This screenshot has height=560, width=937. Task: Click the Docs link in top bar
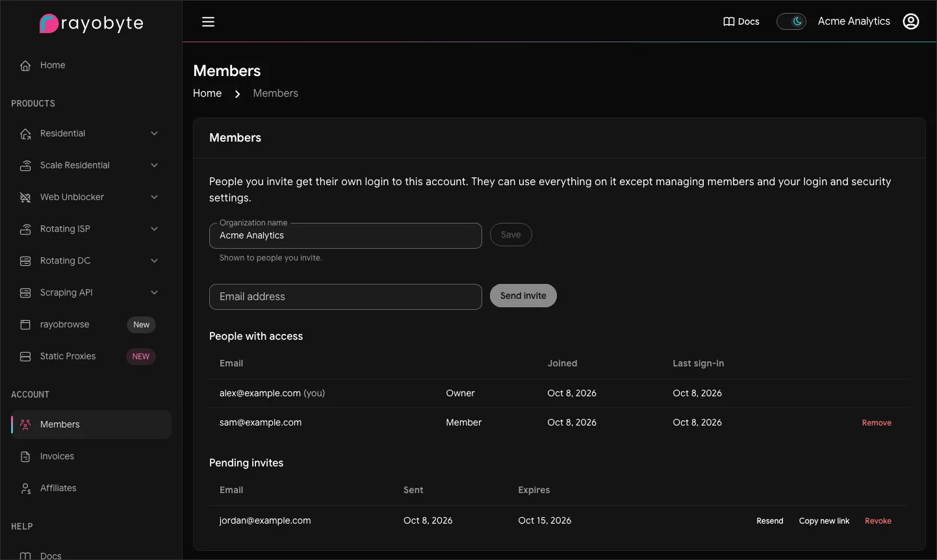(x=741, y=21)
